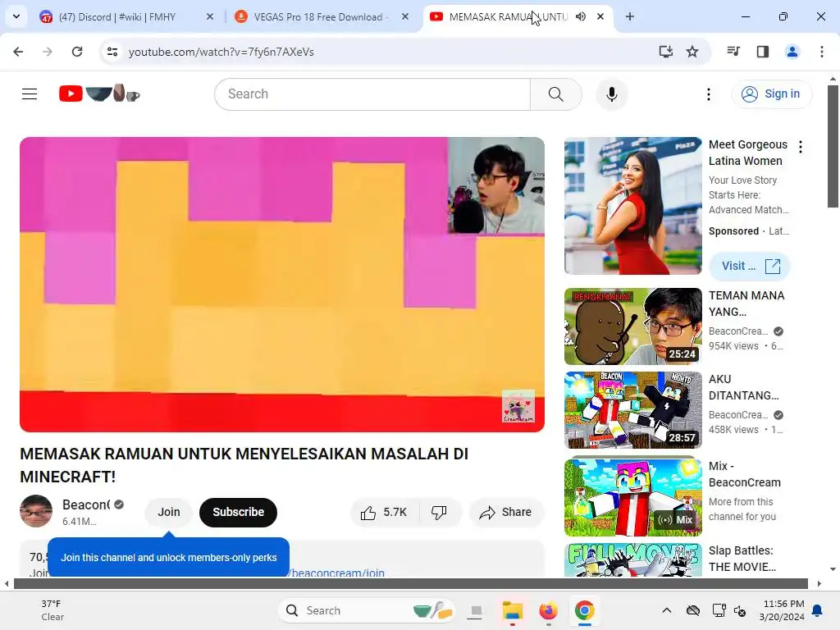
Task: Open clock and date panel
Action: pyautogui.click(x=782, y=610)
